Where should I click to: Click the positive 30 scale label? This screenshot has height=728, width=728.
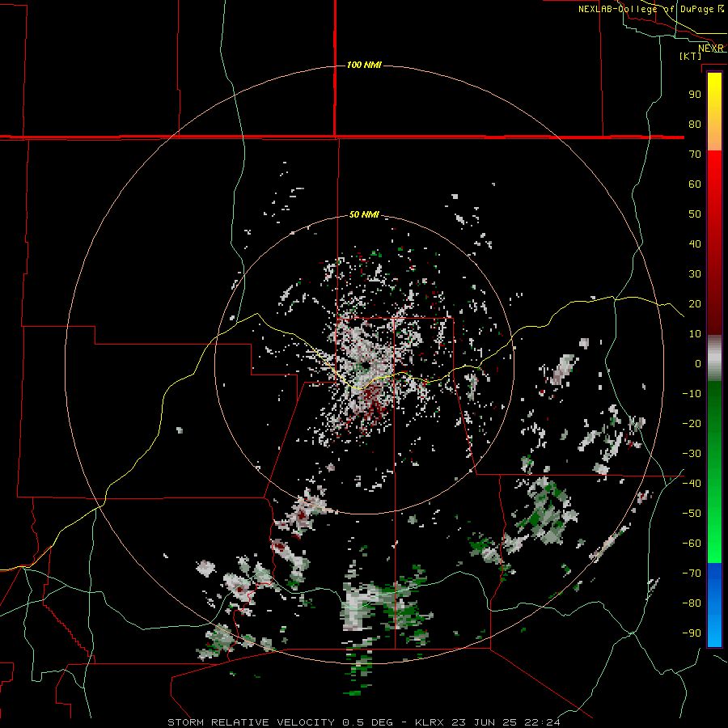point(695,274)
